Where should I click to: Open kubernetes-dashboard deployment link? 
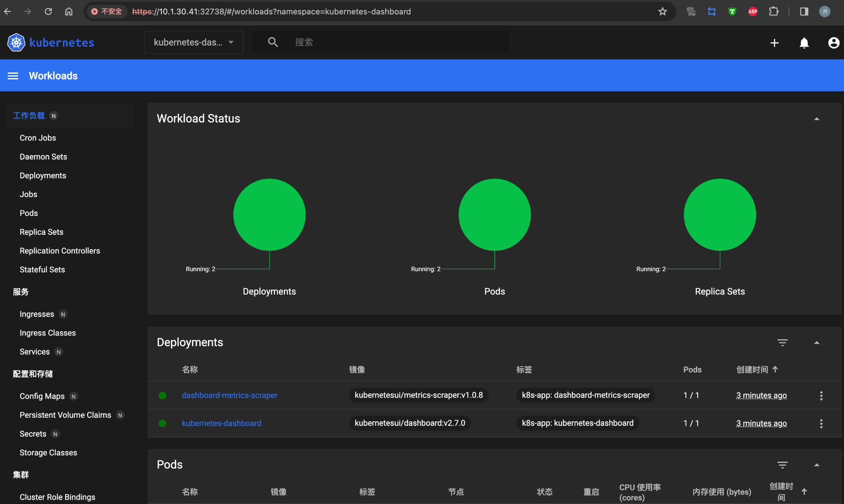221,423
